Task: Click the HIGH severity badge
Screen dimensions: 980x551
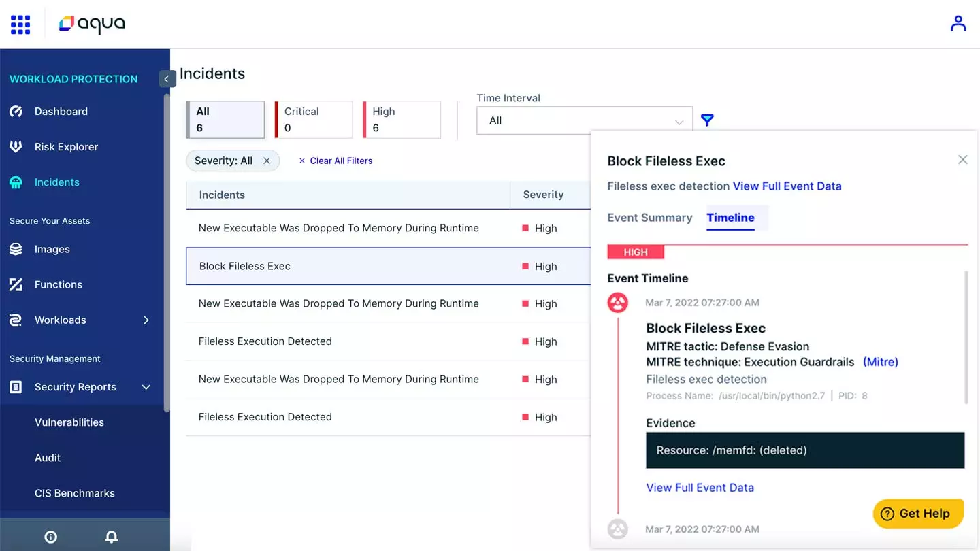Action: click(636, 252)
